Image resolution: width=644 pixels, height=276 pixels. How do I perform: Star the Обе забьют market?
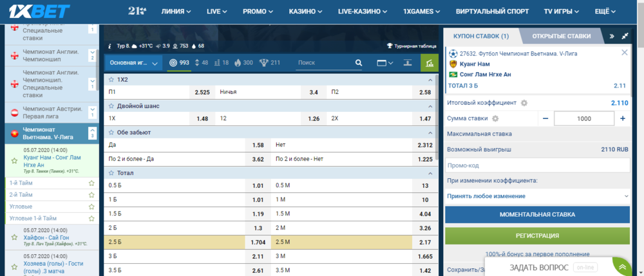coord(111,133)
